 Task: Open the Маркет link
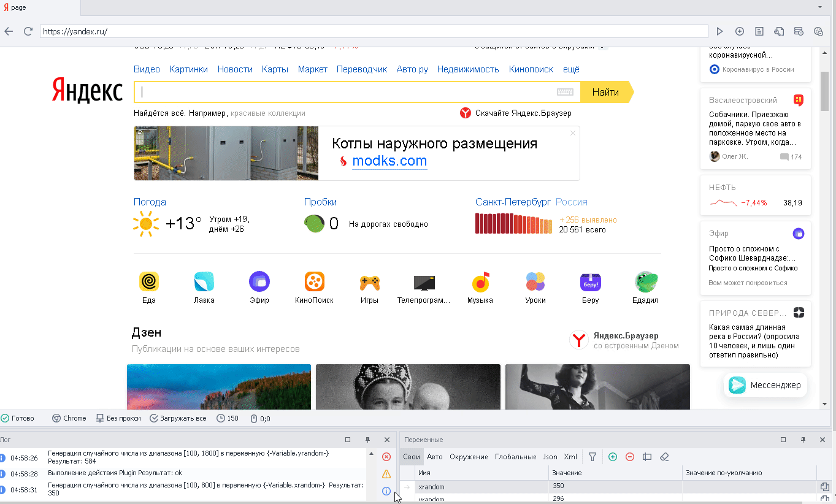tap(313, 69)
